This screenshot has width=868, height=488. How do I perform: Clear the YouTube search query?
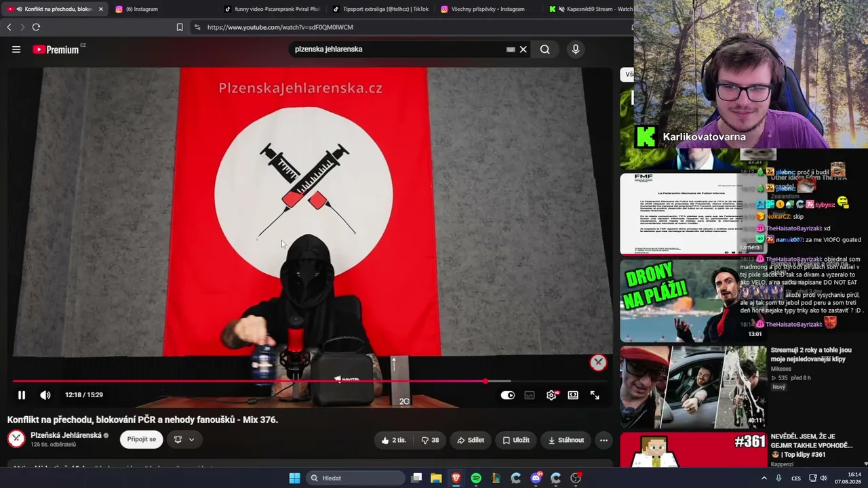tap(523, 49)
